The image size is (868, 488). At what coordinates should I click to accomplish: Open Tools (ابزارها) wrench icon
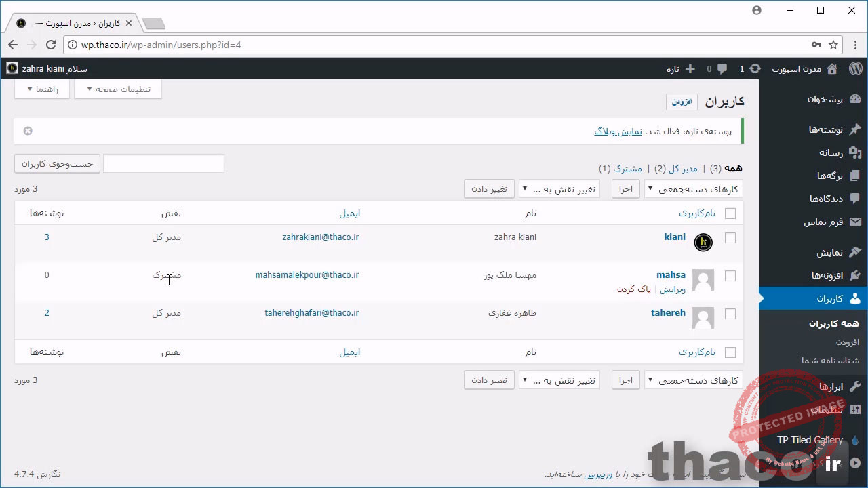[x=854, y=386]
